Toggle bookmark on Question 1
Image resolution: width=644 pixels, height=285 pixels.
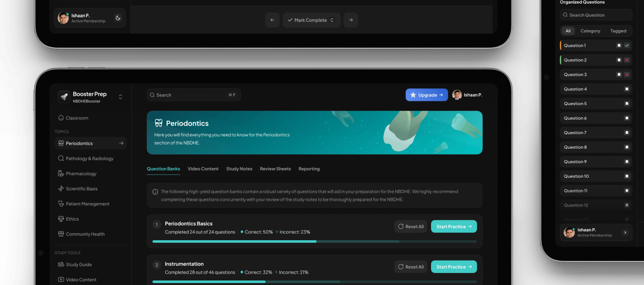619,45
